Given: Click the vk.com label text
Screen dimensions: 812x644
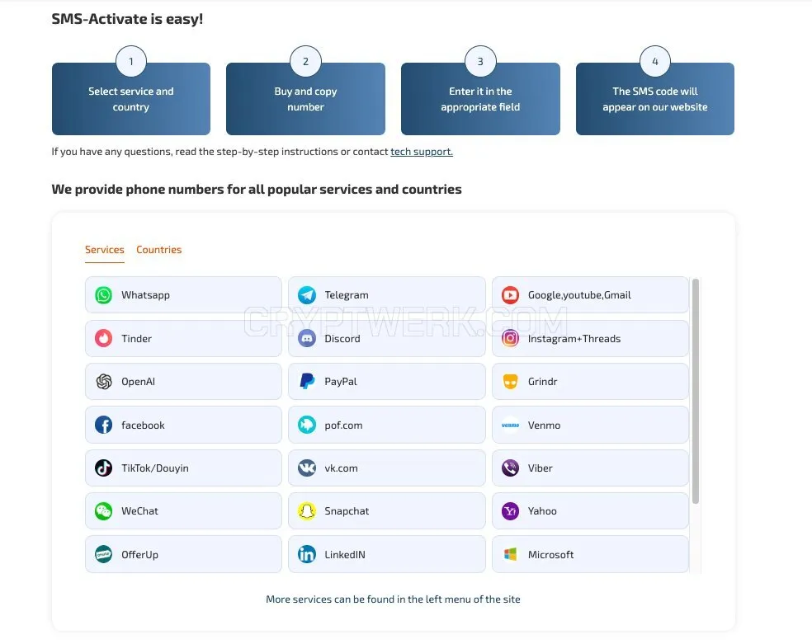Looking at the screenshot, I should coord(342,468).
